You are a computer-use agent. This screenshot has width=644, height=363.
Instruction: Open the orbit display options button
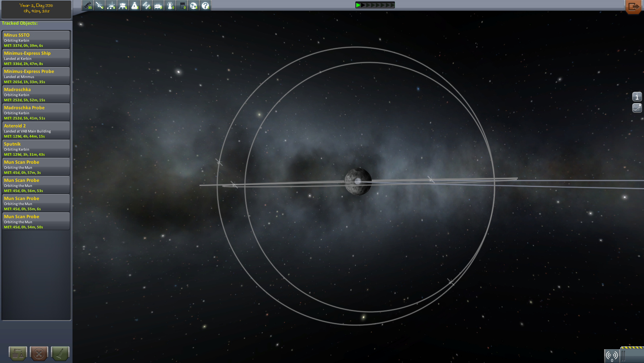point(637,108)
